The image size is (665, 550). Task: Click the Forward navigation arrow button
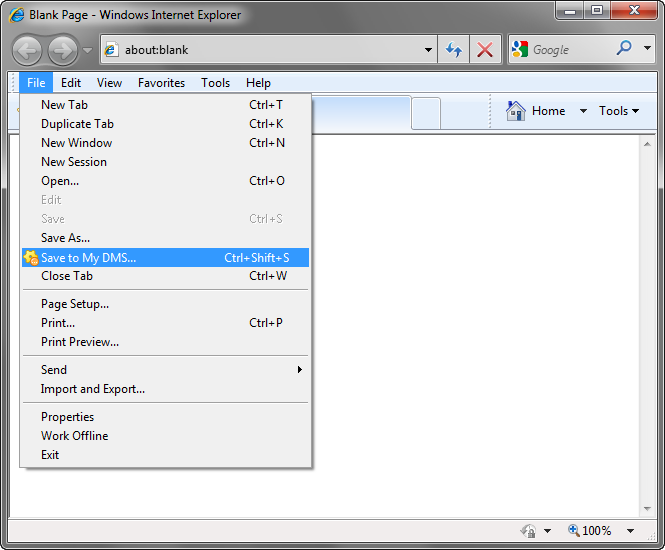click(x=63, y=51)
